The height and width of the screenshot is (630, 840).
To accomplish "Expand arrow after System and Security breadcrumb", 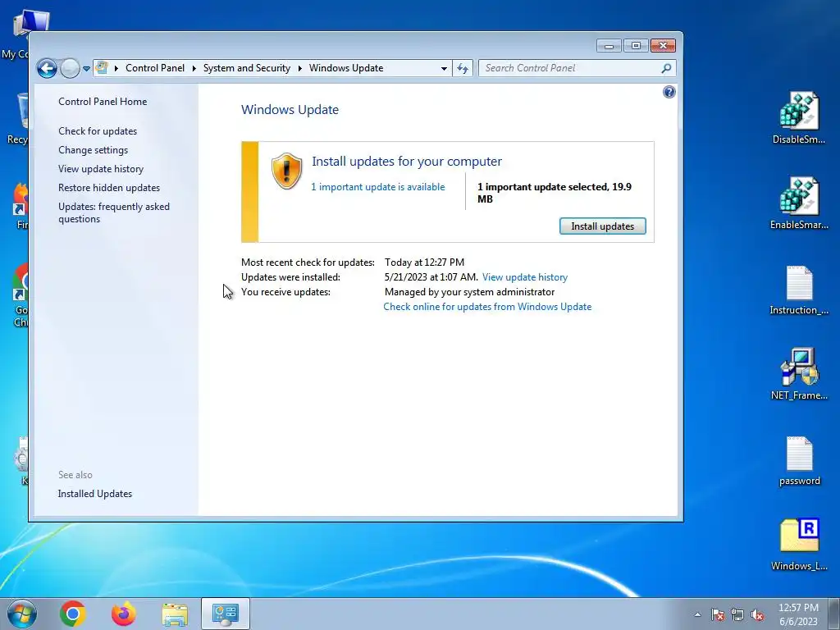I will tap(300, 69).
